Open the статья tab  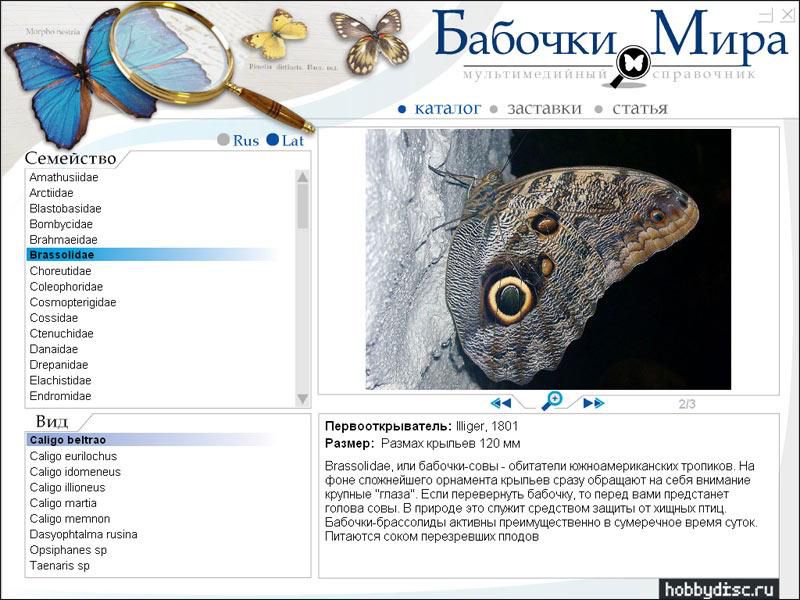(639, 109)
